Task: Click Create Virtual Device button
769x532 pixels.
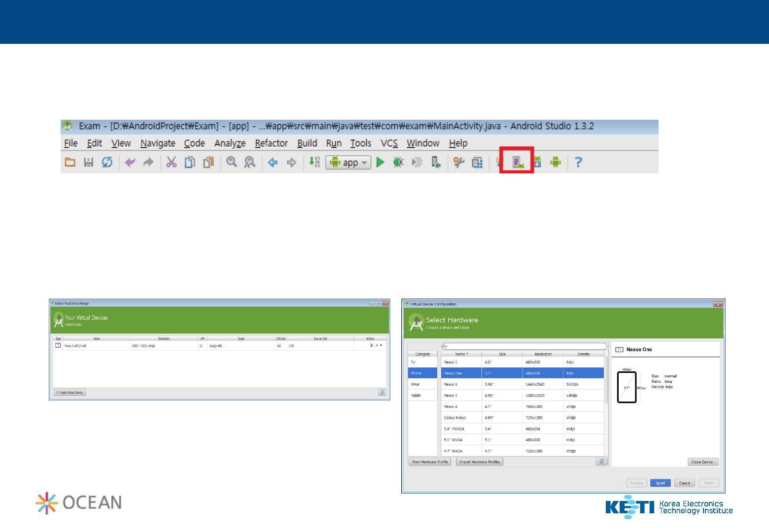Action: pyautogui.click(x=70, y=393)
